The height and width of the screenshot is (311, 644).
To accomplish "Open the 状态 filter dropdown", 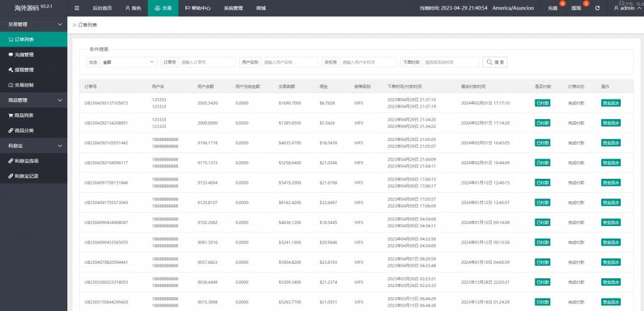I will coord(128,62).
